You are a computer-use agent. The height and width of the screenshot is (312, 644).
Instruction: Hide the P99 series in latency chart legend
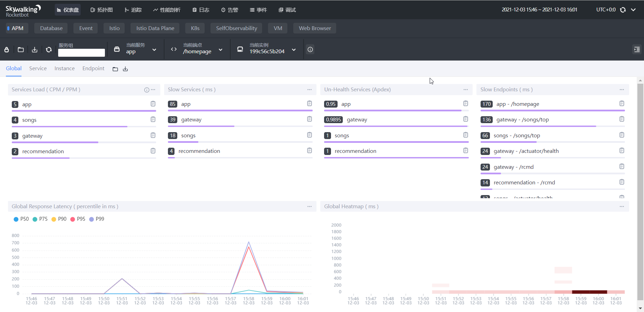coord(97,219)
